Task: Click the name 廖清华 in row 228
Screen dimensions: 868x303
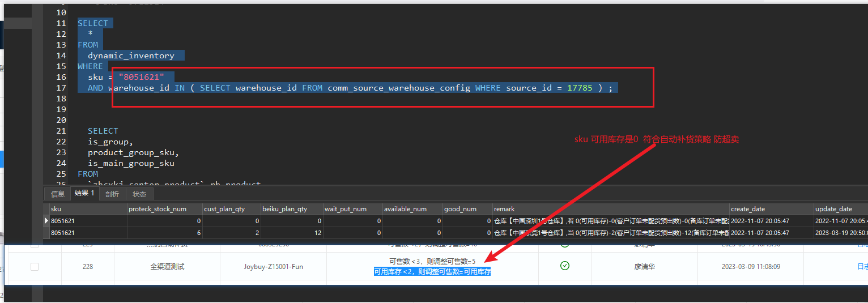Action: tap(644, 266)
